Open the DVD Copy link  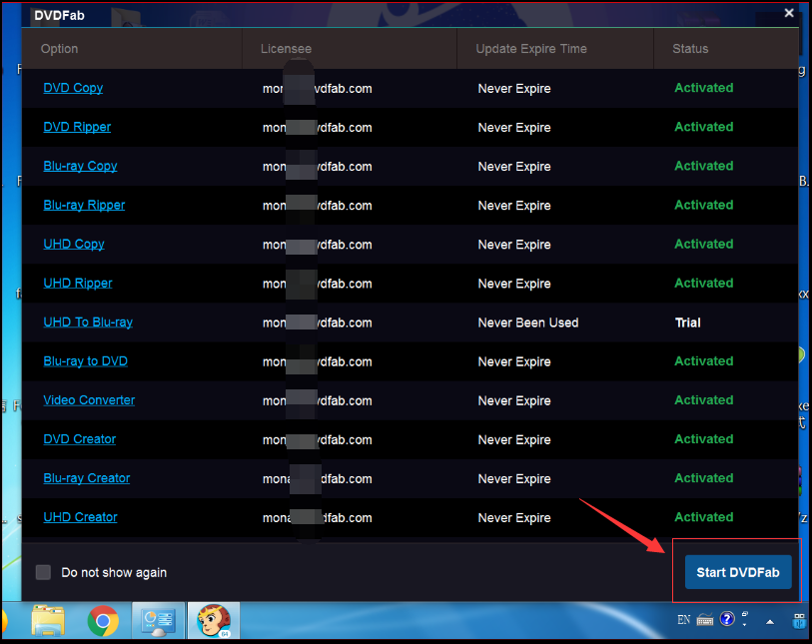pos(73,88)
